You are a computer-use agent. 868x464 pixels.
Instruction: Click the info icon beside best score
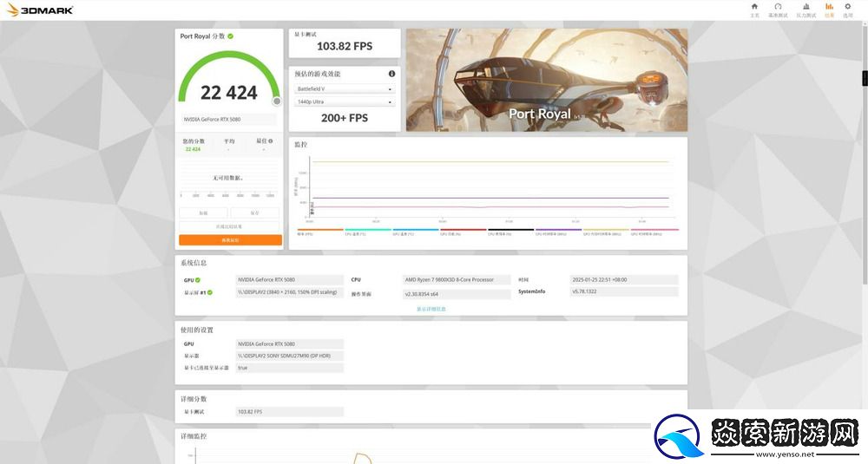click(270, 141)
